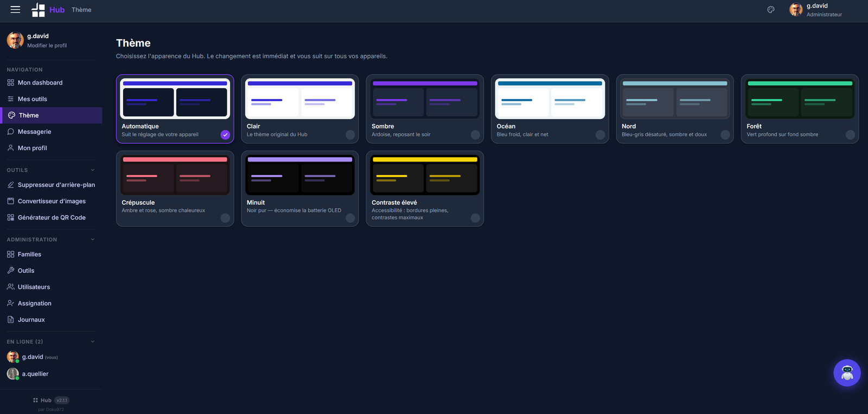This screenshot has width=868, height=414.
Task: Select the Nord theme radio circle
Action: pos(725,135)
